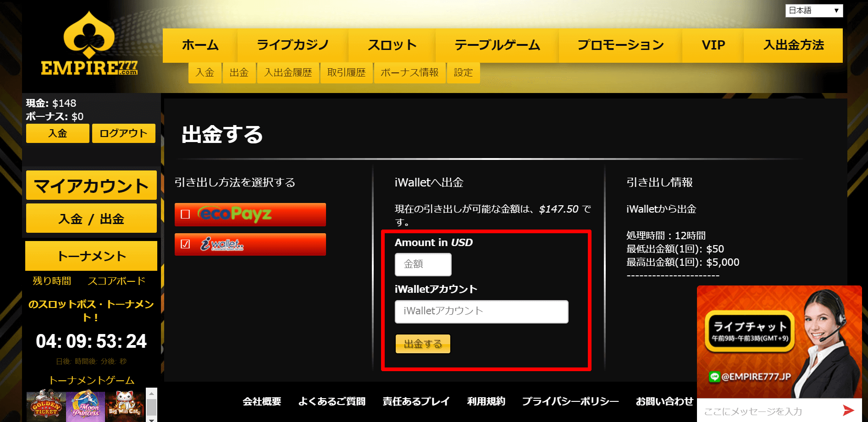Click the $147.50 available amount text
The height and width of the screenshot is (422, 868).
(x=558, y=209)
